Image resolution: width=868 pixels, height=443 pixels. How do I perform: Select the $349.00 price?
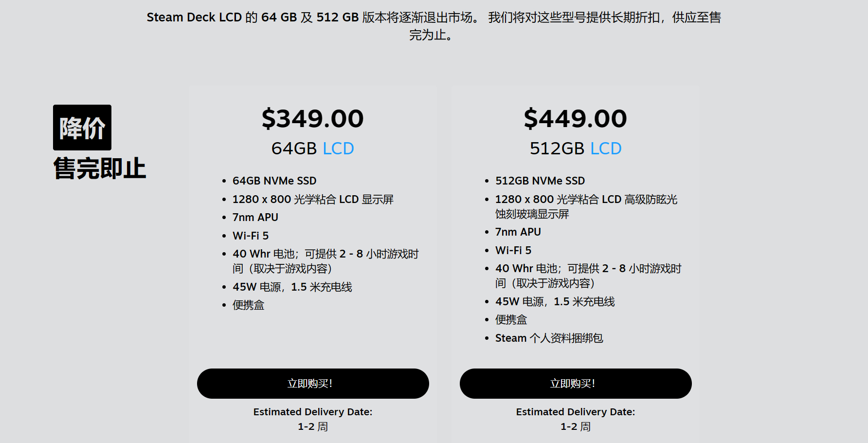(x=313, y=119)
